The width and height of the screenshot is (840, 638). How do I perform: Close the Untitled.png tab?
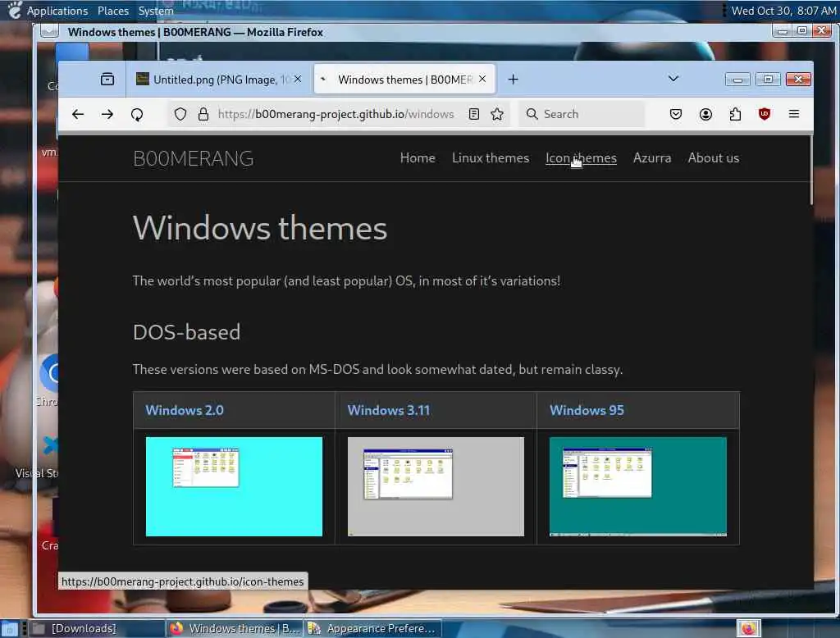298,79
